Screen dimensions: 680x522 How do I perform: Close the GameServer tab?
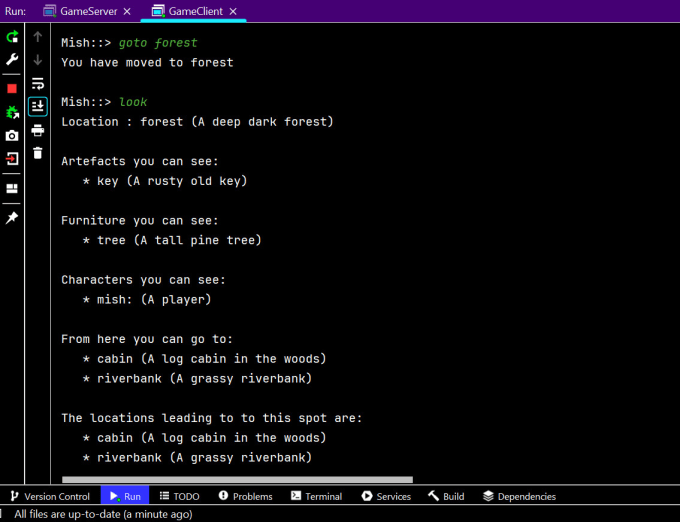click(127, 12)
